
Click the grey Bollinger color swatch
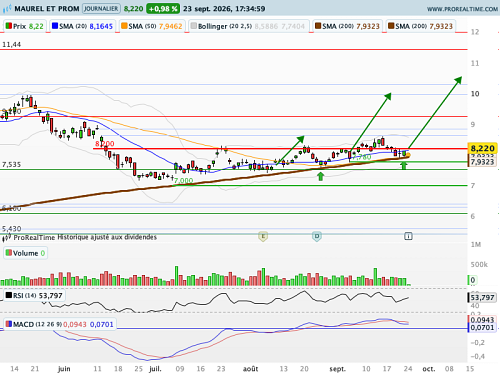194,26
